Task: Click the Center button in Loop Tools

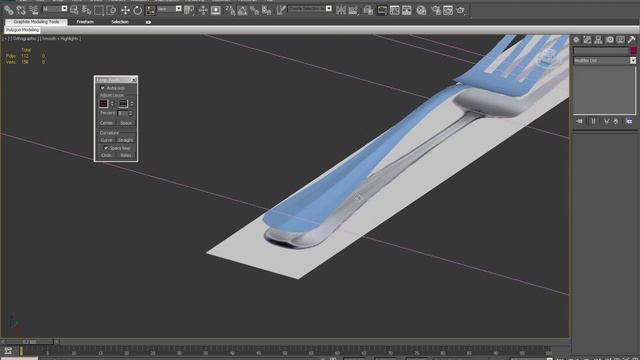Action: click(x=106, y=123)
